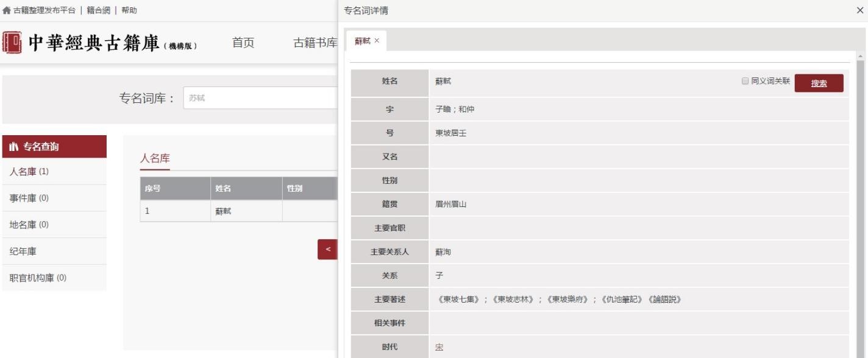Screen dimensions: 868x358
Task: Click the previous page arrow button
Action: (328, 250)
